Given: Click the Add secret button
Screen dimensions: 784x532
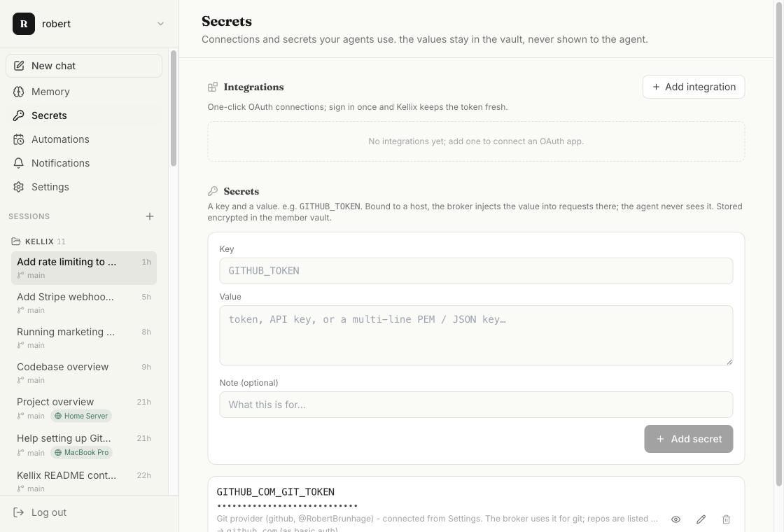Looking at the screenshot, I should pos(689,439).
